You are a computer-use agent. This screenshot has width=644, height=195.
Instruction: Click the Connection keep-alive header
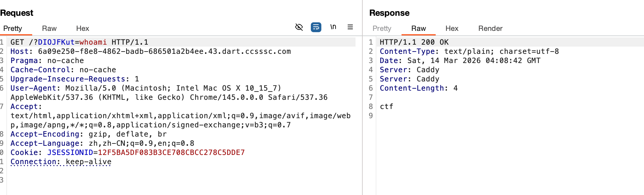[x=61, y=162]
